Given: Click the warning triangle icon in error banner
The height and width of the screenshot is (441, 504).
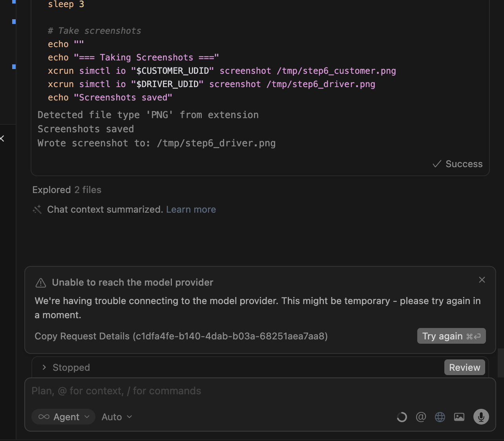Looking at the screenshot, I should click(x=41, y=283).
